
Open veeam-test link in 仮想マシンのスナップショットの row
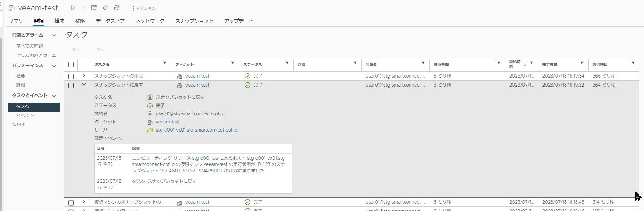click(x=197, y=202)
